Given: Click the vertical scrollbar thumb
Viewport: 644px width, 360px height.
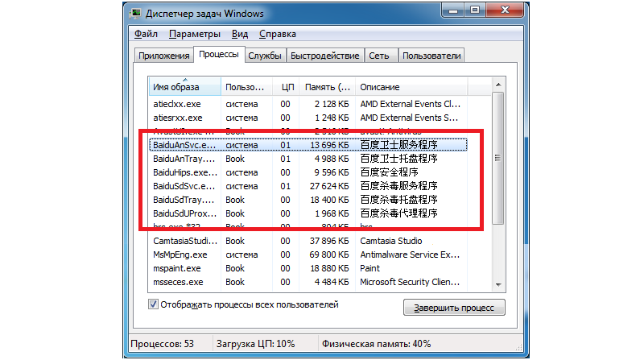Looking at the screenshot, I should pyautogui.click(x=498, y=158).
